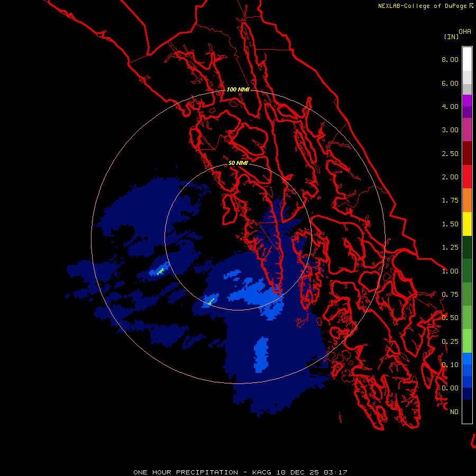The width and height of the screenshot is (476, 476).
Task: Click the 3.00 legend value
Action: tap(450, 130)
